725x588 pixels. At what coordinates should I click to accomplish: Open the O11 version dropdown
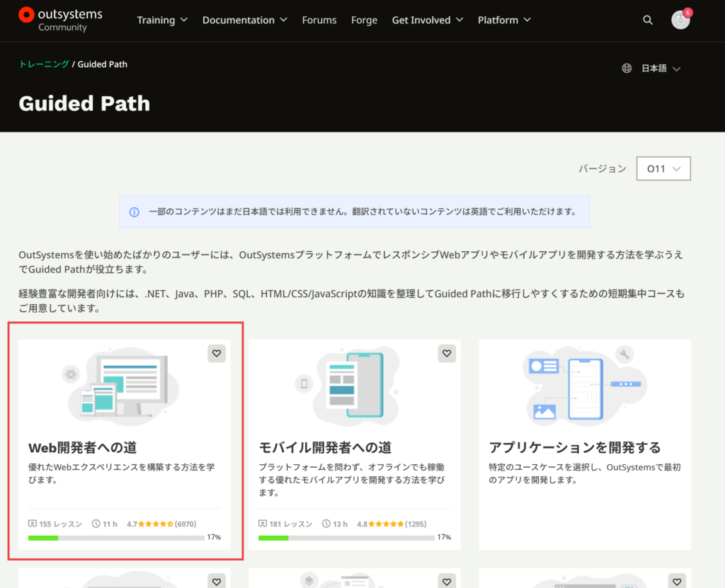663,168
